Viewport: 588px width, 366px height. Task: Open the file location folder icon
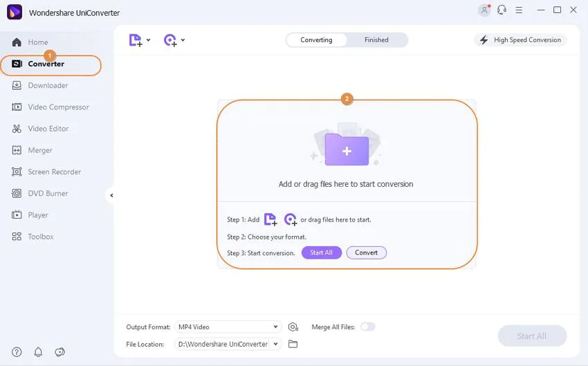293,344
